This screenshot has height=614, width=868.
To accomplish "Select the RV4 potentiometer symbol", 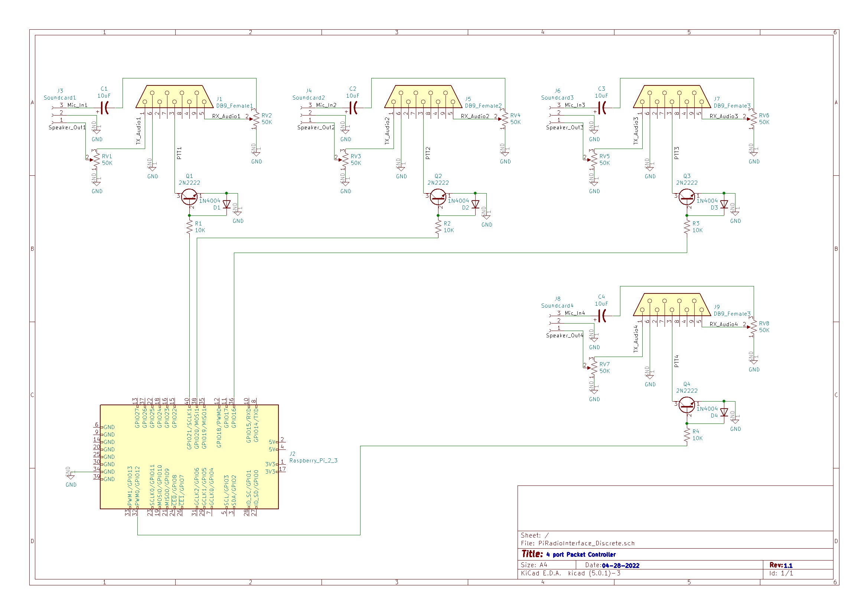I will tap(504, 119).
